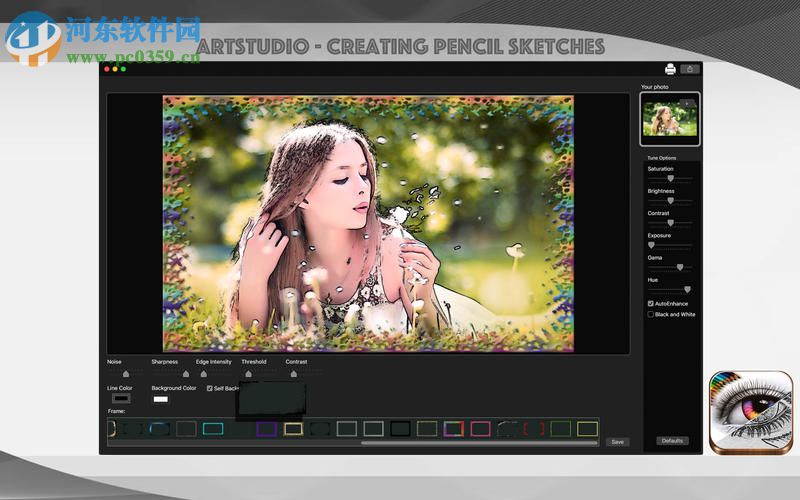Select the pink magenta frame
The height and width of the screenshot is (500, 800).
click(x=480, y=429)
